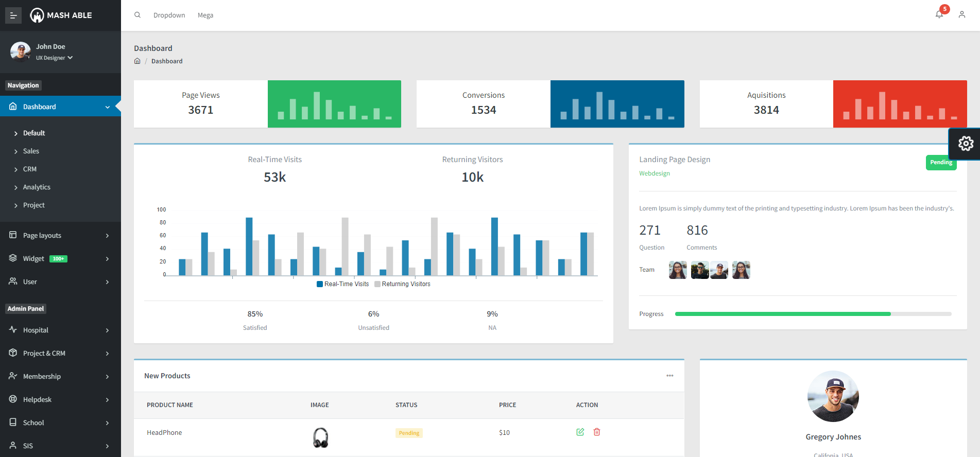Open the Mega top menu

[205, 15]
